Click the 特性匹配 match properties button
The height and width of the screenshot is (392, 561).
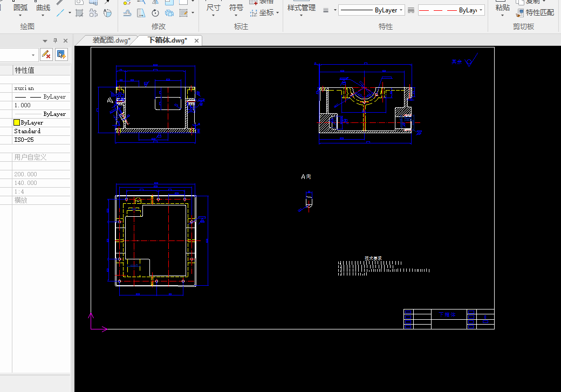pos(535,13)
